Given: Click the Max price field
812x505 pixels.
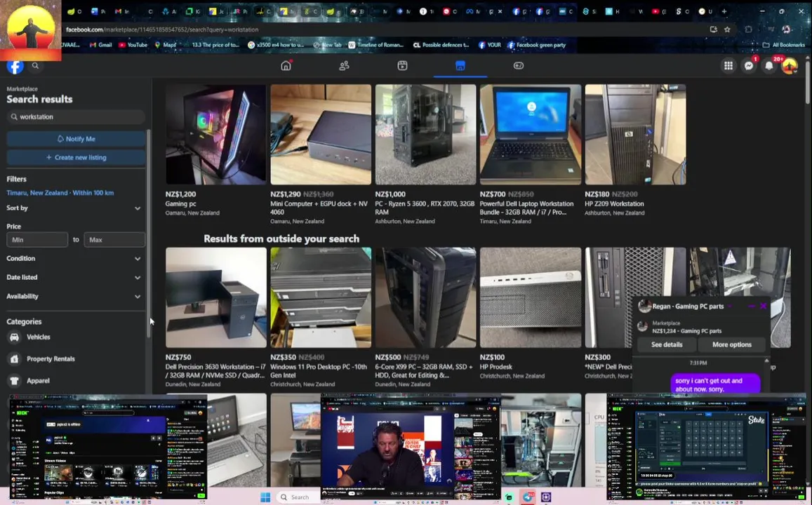Looking at the screenshot, I should coord(114,240).
